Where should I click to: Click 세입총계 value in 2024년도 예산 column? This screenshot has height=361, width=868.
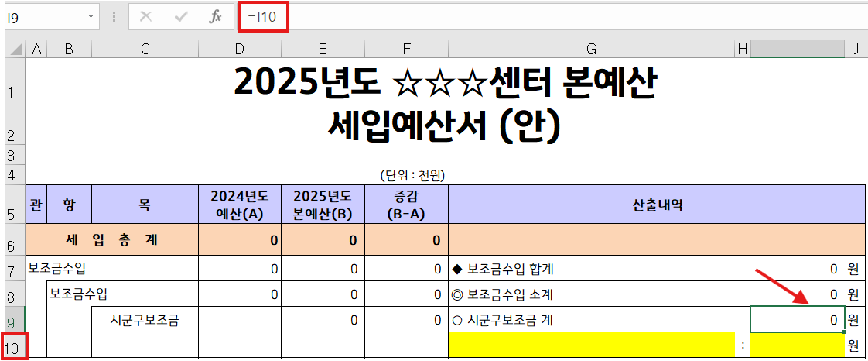[x=239, y=240]
